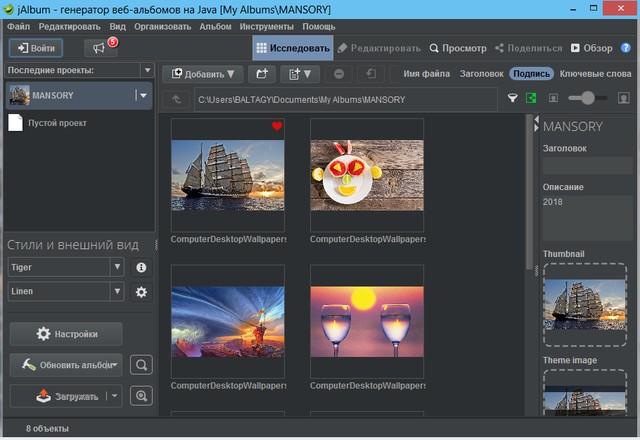640x440 pixels.
Task: Switch to the Просмотр tab
Action: [x=458, y=48]
